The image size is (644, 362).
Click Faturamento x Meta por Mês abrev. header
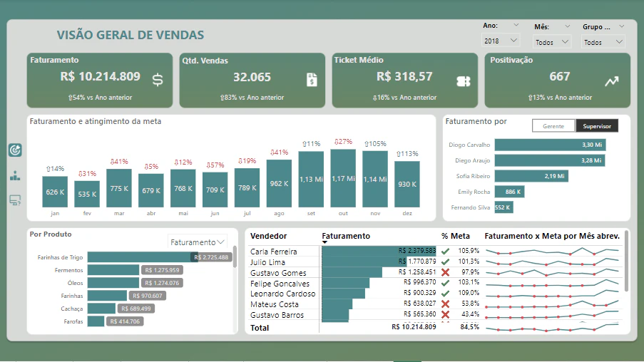point(552,236)
